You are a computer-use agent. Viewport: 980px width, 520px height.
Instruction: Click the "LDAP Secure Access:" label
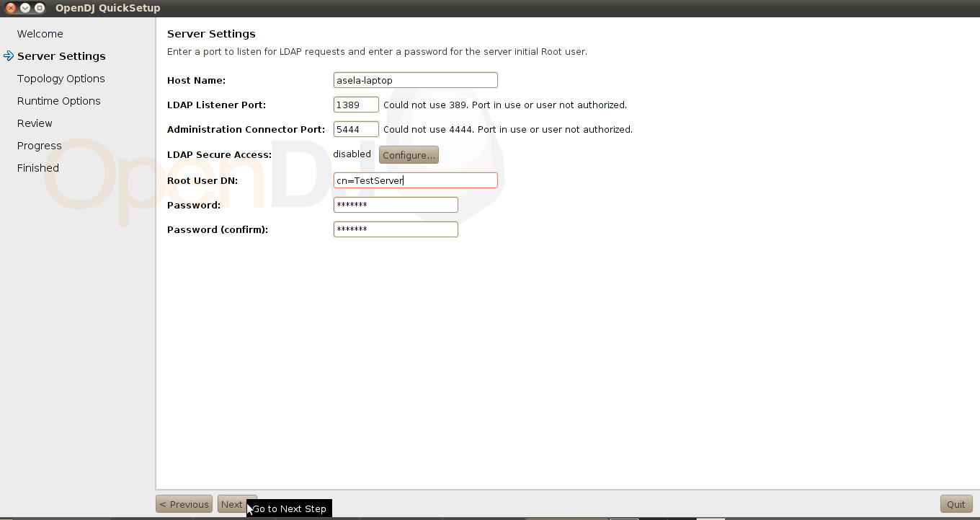pos(219,155)
